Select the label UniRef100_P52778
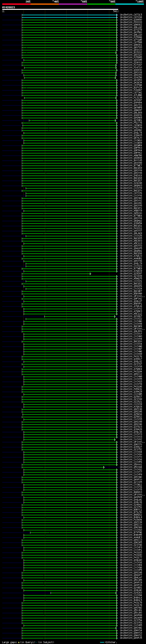Screen dimensions: 146x644 131,123
